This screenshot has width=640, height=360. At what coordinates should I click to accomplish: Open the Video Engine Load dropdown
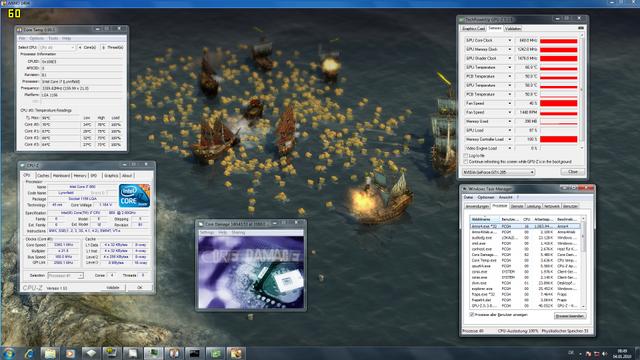click(509, 148)
